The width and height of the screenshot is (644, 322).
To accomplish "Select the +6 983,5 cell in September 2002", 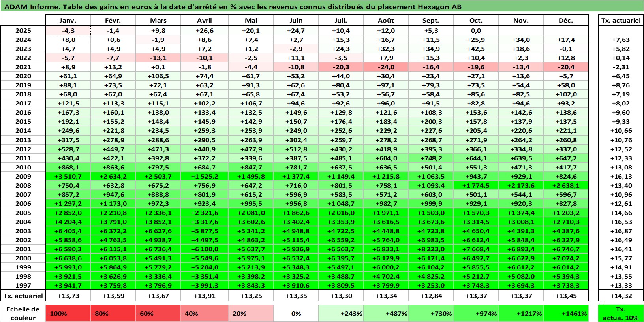I will click(x=431, y=240).
